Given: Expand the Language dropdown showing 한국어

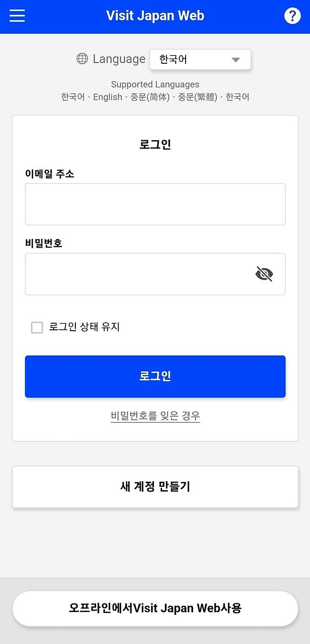Looking at the screenshot, I should (x=200, y=60).
